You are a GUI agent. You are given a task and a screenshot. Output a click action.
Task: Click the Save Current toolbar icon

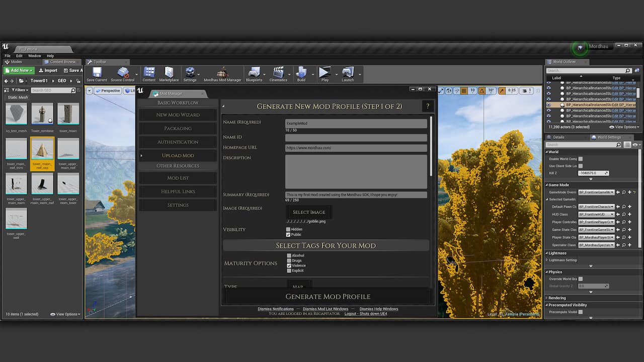(97, 74)
